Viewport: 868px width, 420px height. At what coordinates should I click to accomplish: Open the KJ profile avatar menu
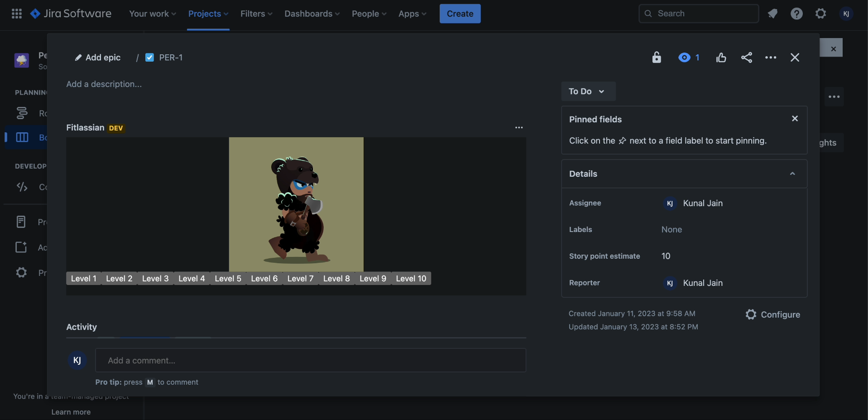[x=846, y=14]
